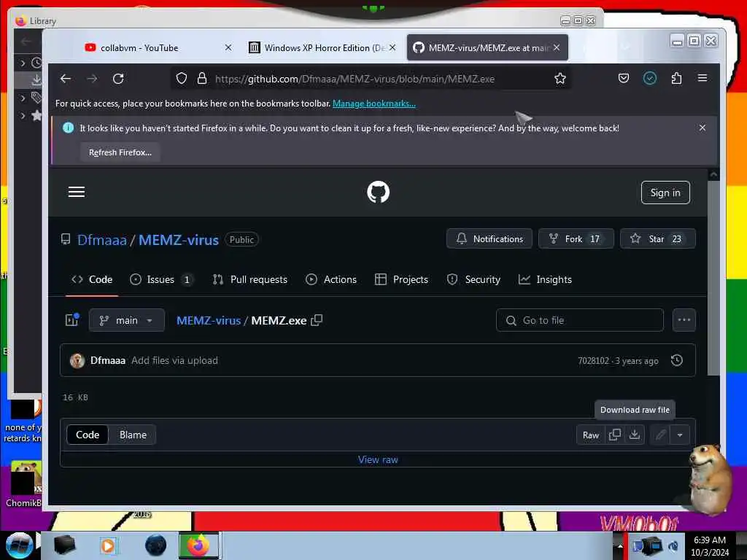Open the View raw link

pos(378,459)
